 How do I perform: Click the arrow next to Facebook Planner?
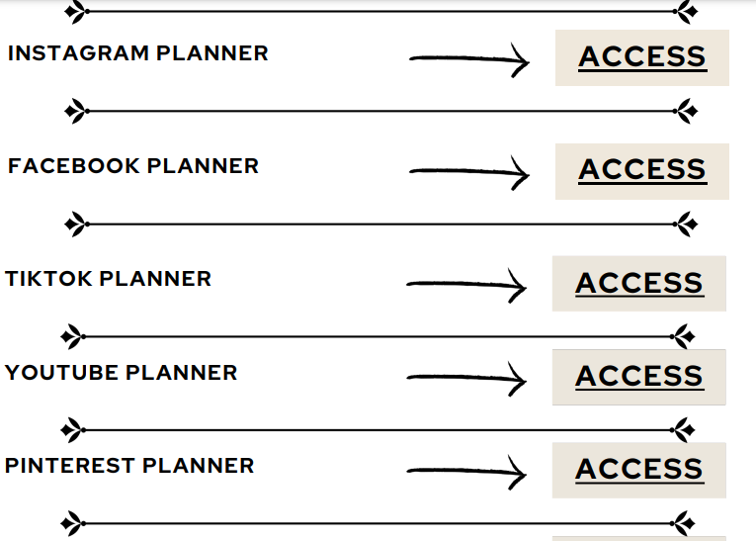[469, 173]
